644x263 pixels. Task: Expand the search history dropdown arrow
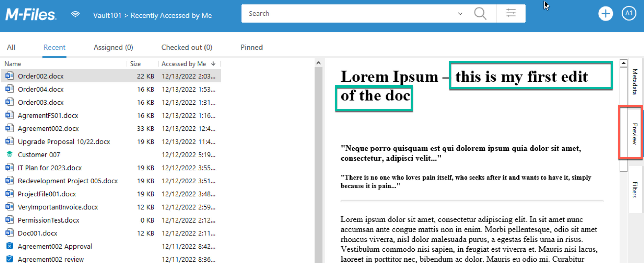click(460, 14)
